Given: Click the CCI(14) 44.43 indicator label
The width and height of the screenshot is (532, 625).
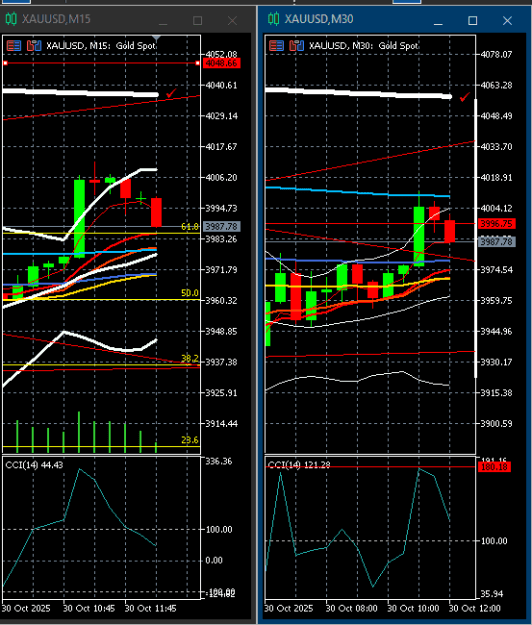Looking at the screenshot, I should pyautogui.click(x=34, y=465).
